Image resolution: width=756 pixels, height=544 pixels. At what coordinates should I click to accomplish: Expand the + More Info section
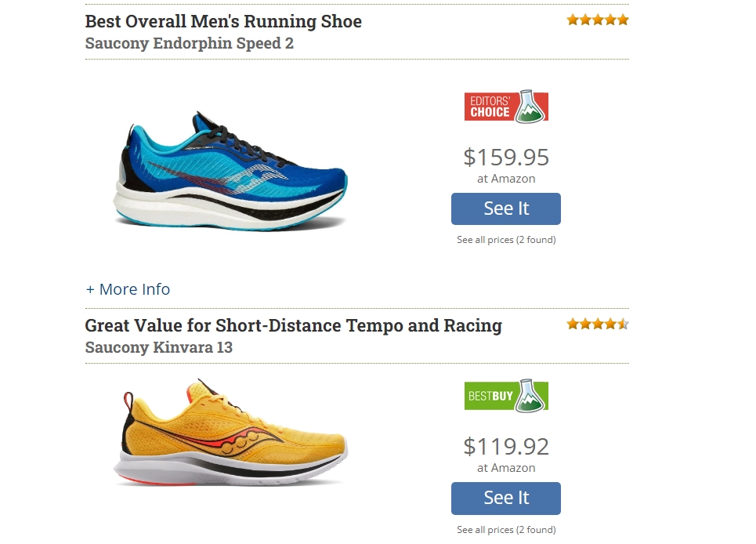click(x=128, y=289)
